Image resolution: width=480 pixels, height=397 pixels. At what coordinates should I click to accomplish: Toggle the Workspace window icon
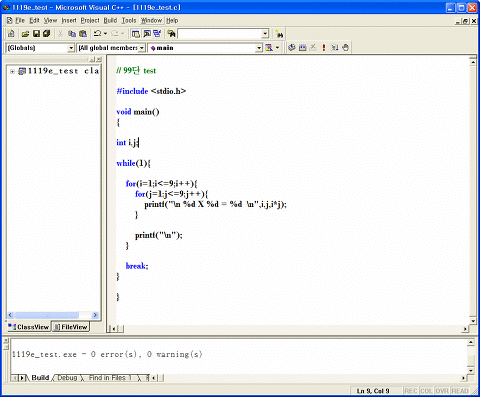point(135,34)
